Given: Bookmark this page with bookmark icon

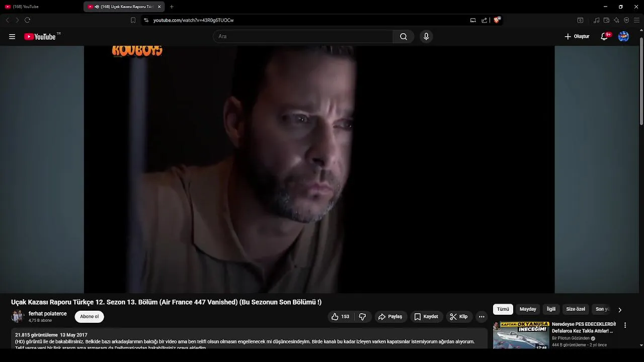Looking at the screenshot, I should click(x=133, y=20).
